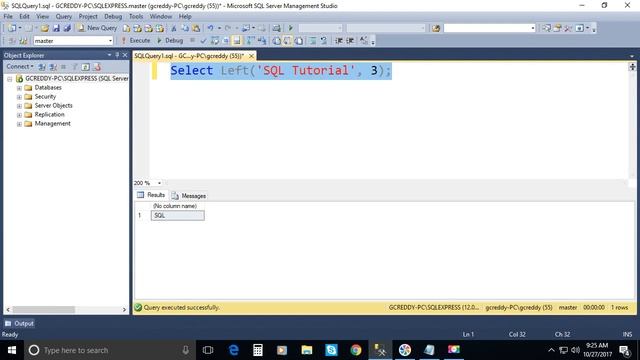This screenshot has height=360, width=640.
Task: Open the Edit menu
Action: click(24, 16)
